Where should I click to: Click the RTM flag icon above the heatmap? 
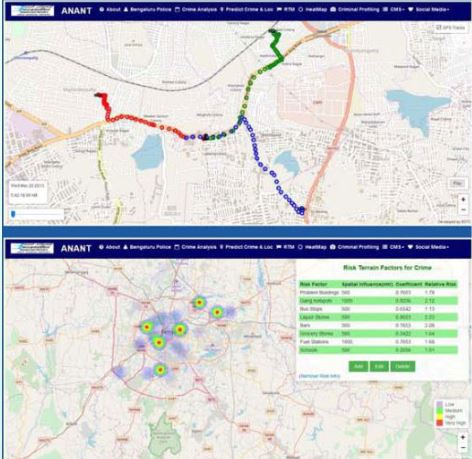[279, 247]
